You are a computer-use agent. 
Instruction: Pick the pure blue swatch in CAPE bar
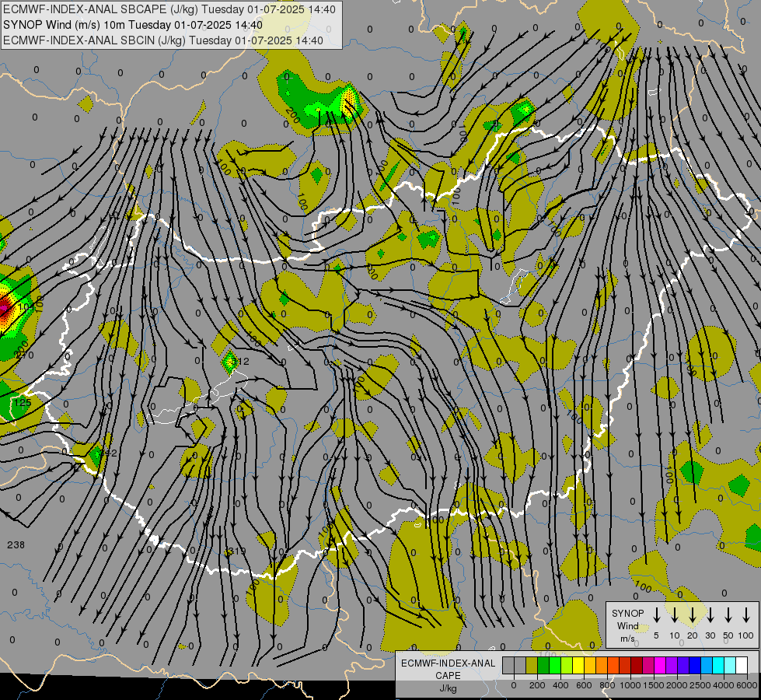[x=696, y=665]
